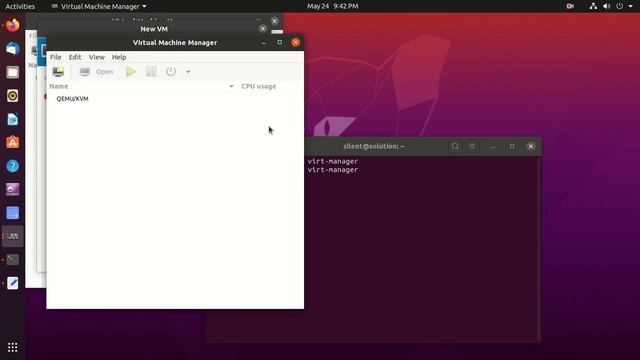
Task: Open the View menu
Action: point(97,57)
